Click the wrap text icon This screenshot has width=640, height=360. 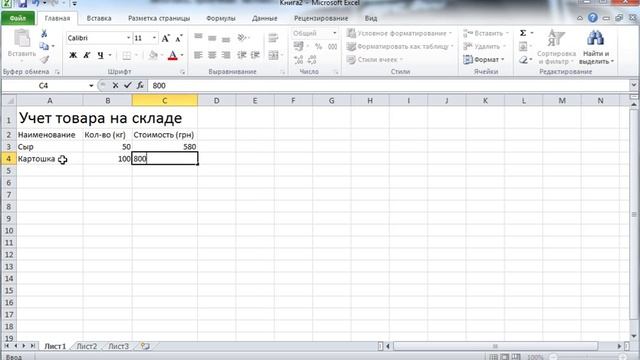pos(273,38)
